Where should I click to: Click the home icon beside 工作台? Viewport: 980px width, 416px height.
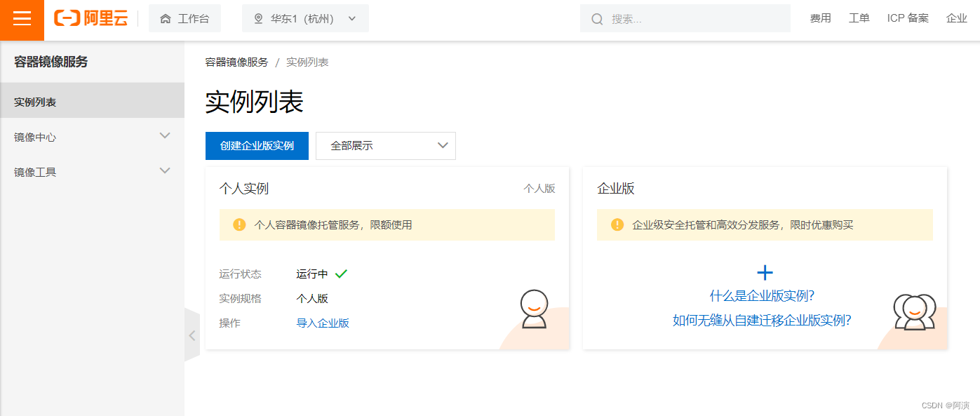166,19
